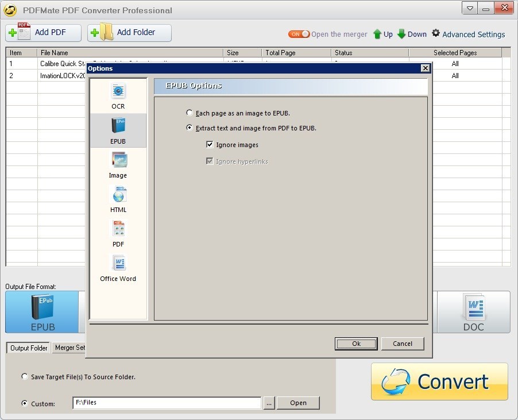
Task: Choose EPUB output file format
Action: pyautogui.click(x=42, y=312)
